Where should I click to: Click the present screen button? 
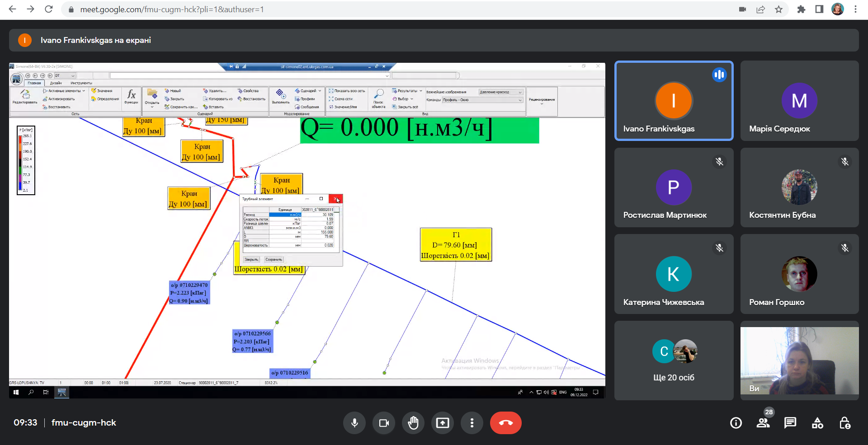pos(443,423)
